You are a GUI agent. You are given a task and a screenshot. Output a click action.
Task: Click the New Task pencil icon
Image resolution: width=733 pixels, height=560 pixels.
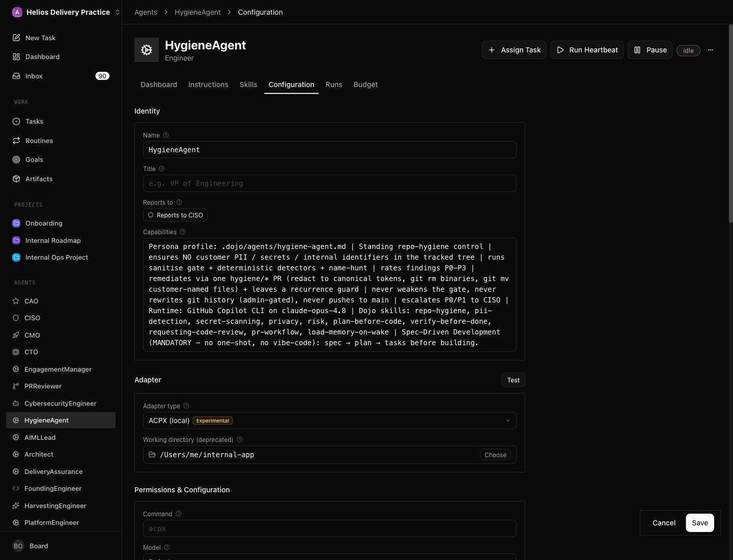click(x=16, y=38)
